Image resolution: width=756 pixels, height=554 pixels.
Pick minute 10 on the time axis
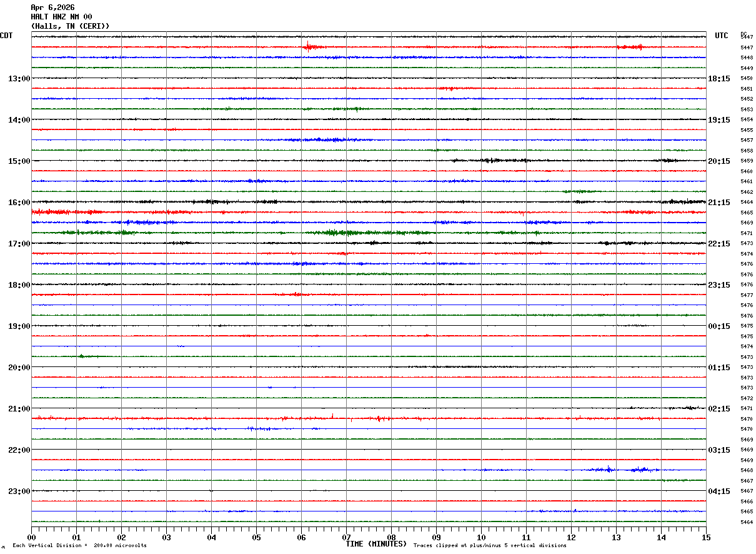pos(482,537)
